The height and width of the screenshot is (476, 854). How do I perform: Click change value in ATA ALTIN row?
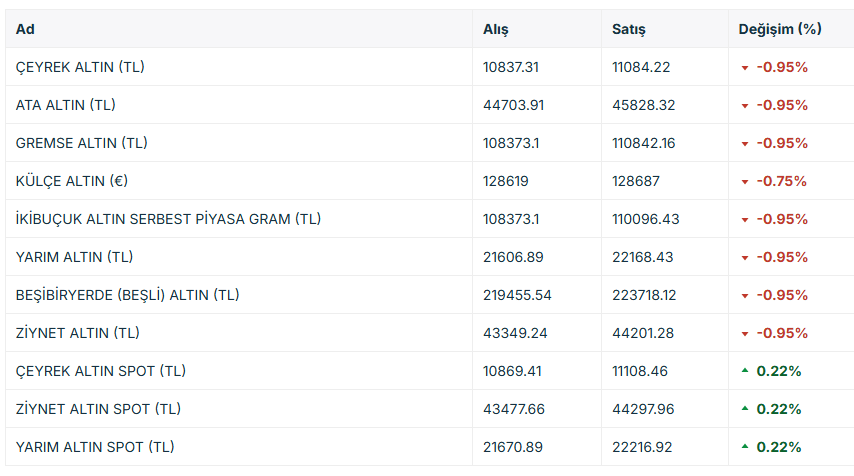[x=782, y=105]
